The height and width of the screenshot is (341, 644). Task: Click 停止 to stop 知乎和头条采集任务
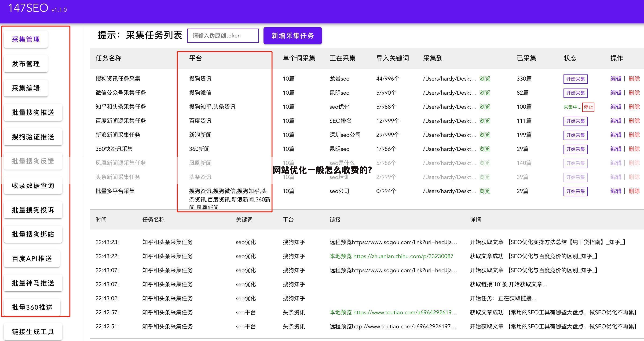589,107
